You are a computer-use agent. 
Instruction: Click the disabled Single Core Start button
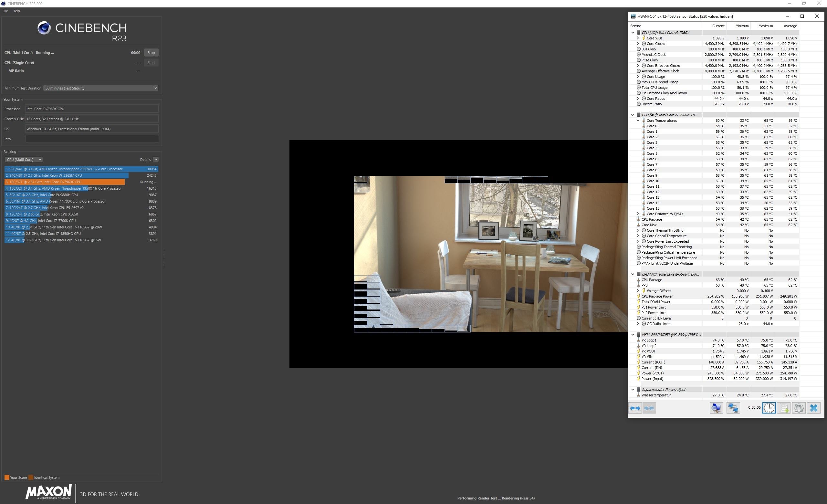(151, 63)
